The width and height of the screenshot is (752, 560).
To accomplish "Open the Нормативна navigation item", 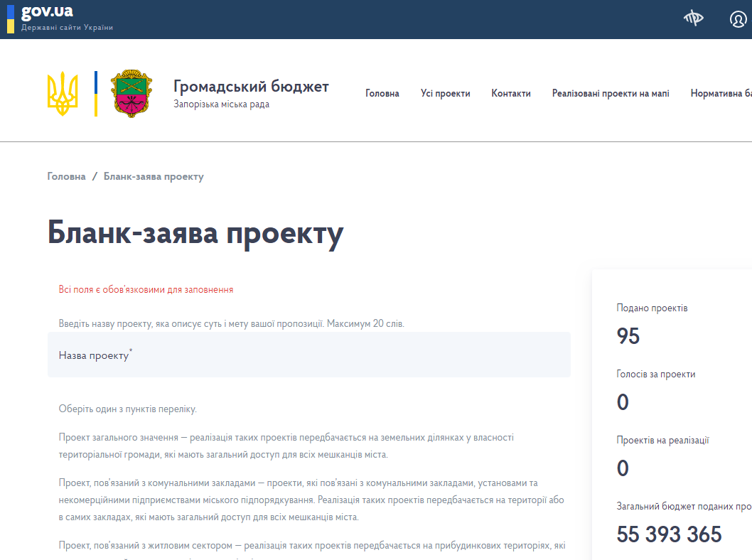I will pyautogui.click(x=721, y=94).
